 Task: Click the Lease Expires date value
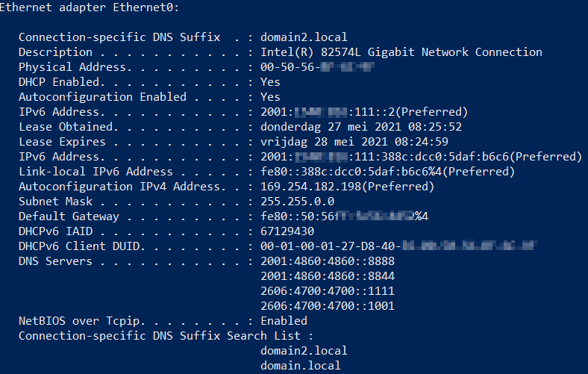[x=354, y=142]
